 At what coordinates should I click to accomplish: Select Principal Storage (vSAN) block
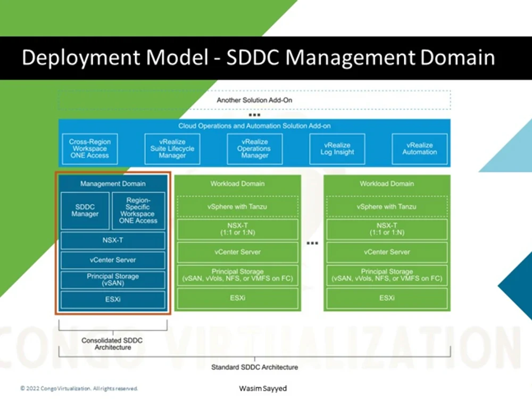(112, 279)
